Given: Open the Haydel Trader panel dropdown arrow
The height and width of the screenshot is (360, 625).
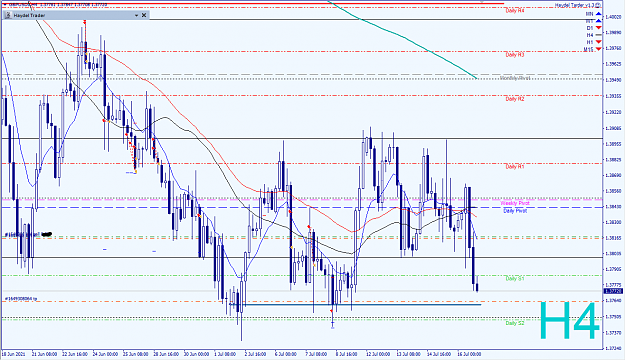Looking at the screenshot, I should (x=136, y=15).
